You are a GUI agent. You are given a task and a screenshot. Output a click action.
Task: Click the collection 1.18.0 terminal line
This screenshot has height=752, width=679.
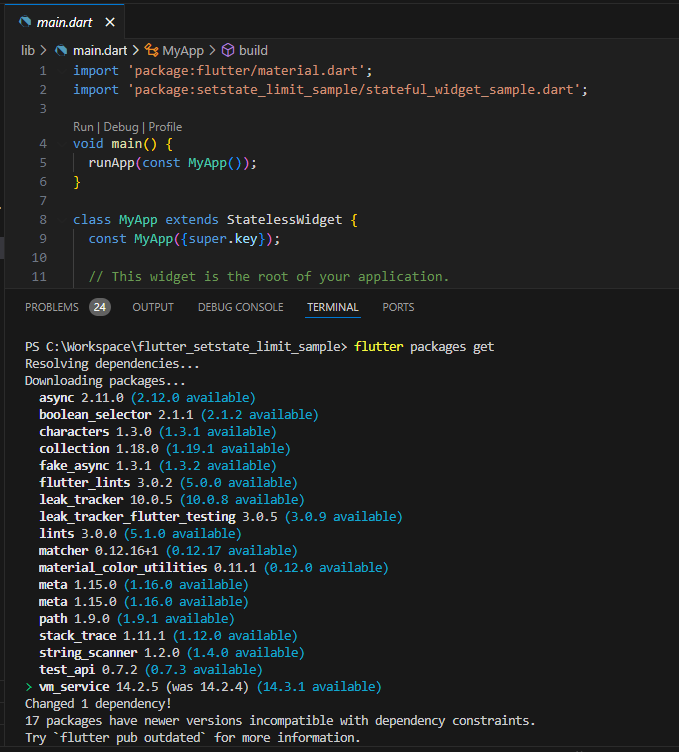165,449
